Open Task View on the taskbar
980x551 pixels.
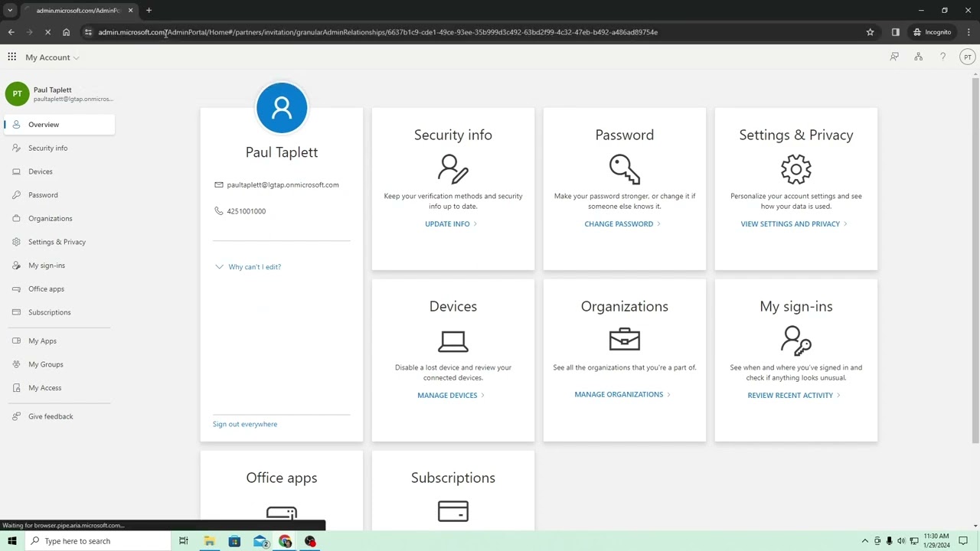[x=184, y=541]
